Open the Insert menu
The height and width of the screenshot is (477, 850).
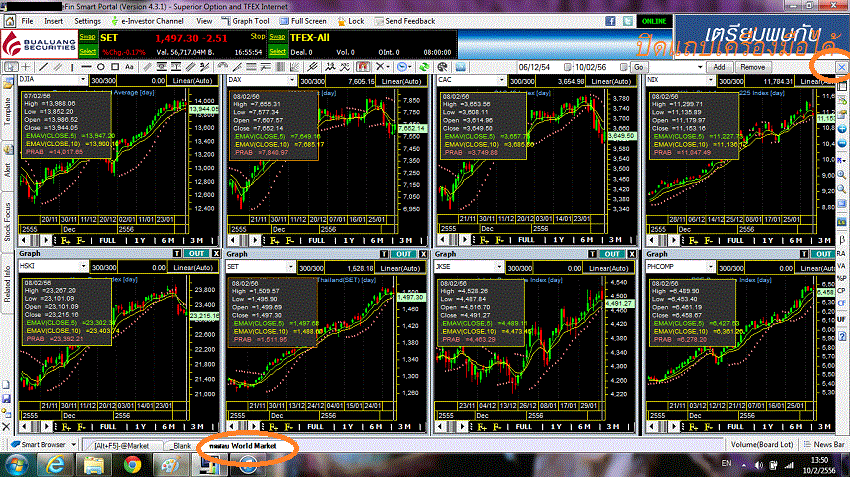pyautogui.click(x=53, y=21)
